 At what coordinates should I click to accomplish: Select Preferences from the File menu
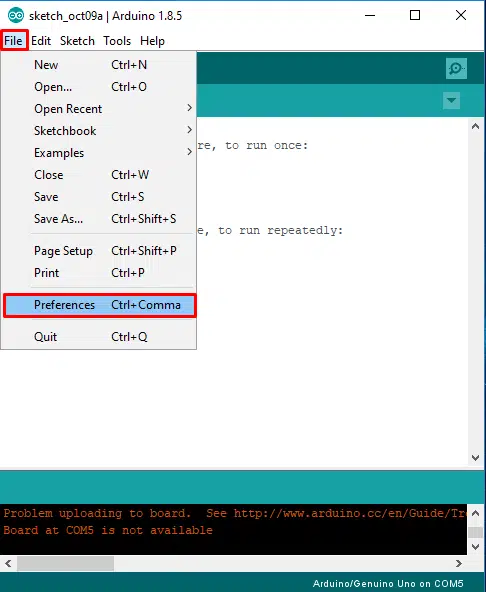[100, 305]
